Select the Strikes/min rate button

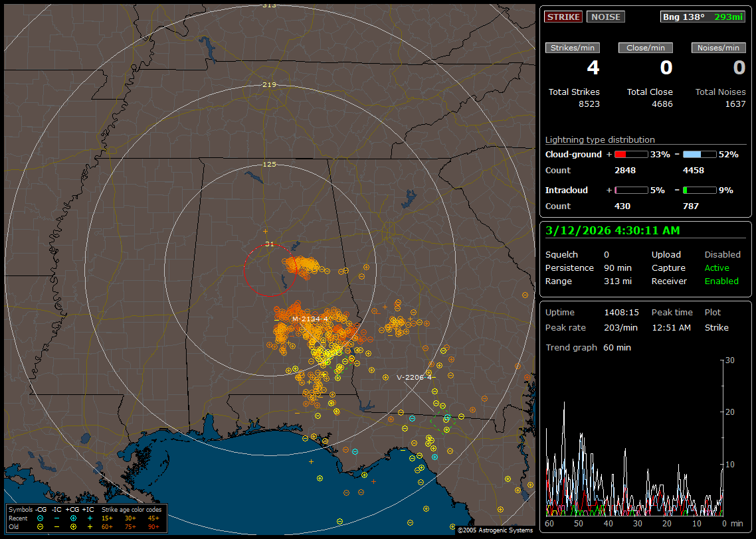click(x=573, y=48)
